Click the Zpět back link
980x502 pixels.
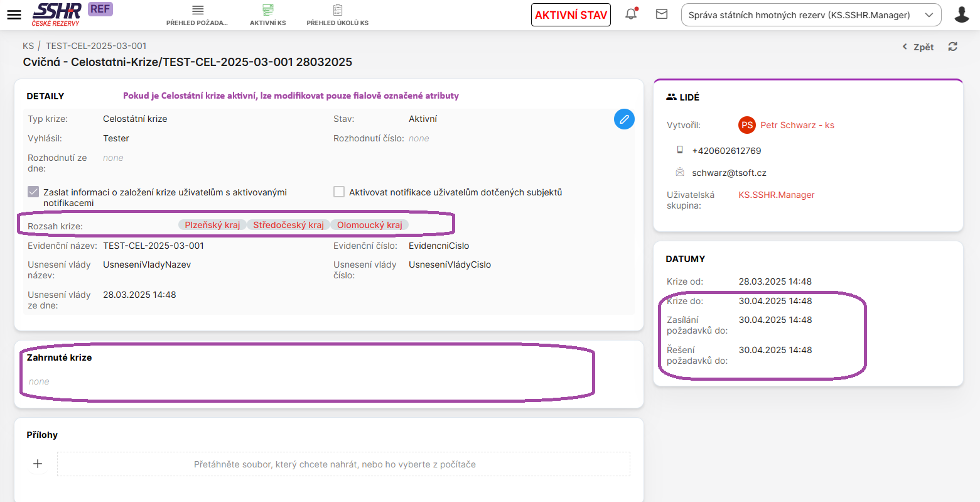918,47
